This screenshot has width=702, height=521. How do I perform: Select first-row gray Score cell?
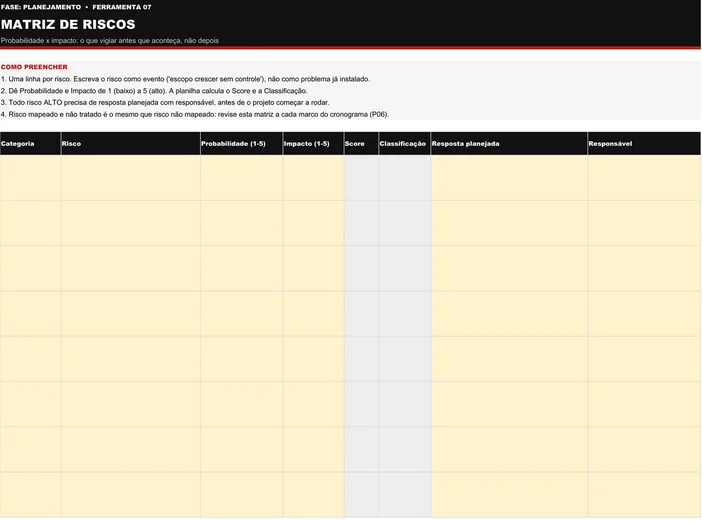click(361, 178)
